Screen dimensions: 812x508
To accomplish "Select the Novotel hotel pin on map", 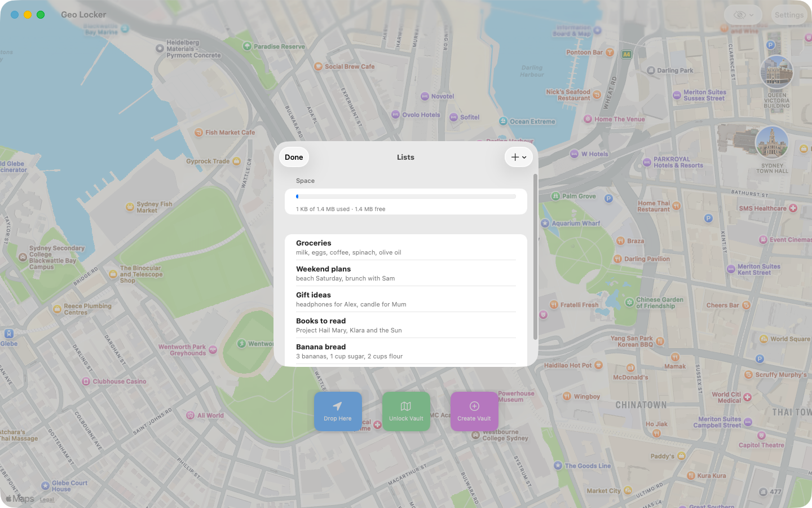I will pos(425,97).
